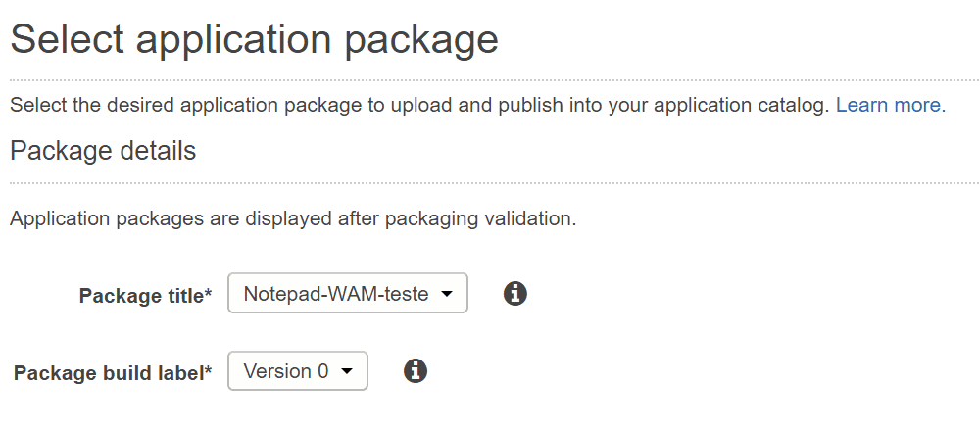Click the asterisk after Package title
This screenshot has height=432, width=980.
(209, 292)
